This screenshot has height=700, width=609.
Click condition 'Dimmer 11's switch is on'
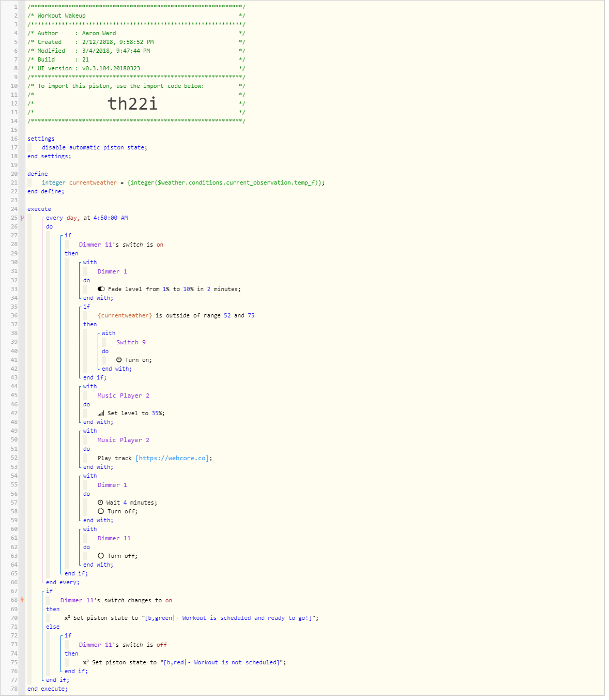(x=121, y=245)
